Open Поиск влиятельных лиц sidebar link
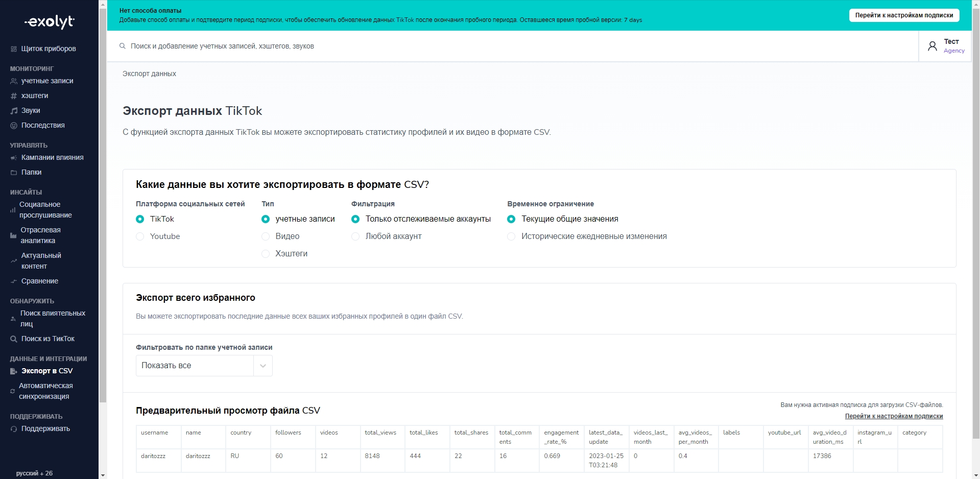The image size is (980, 479). (53, 319)
